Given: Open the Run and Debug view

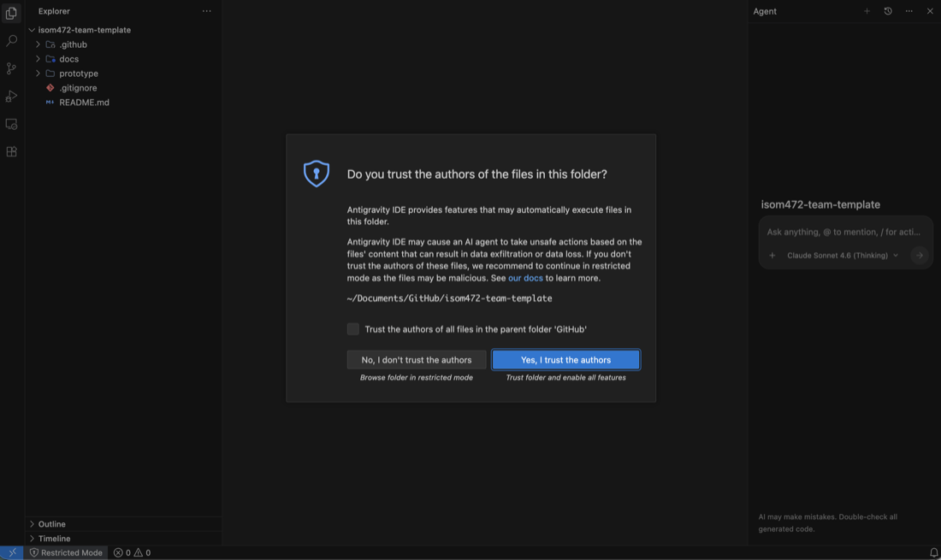Looking at the screenshot, I should [x=11, y=96].
